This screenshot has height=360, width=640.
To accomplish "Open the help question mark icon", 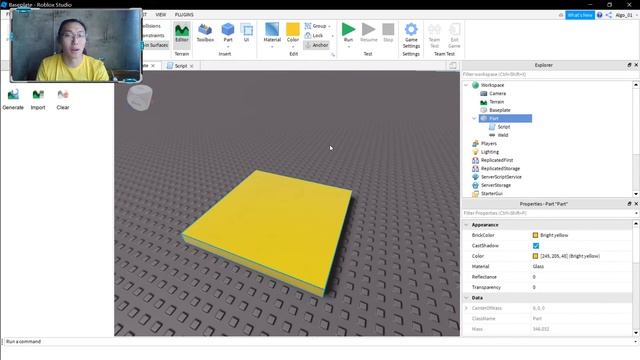I will pos(600,15).
